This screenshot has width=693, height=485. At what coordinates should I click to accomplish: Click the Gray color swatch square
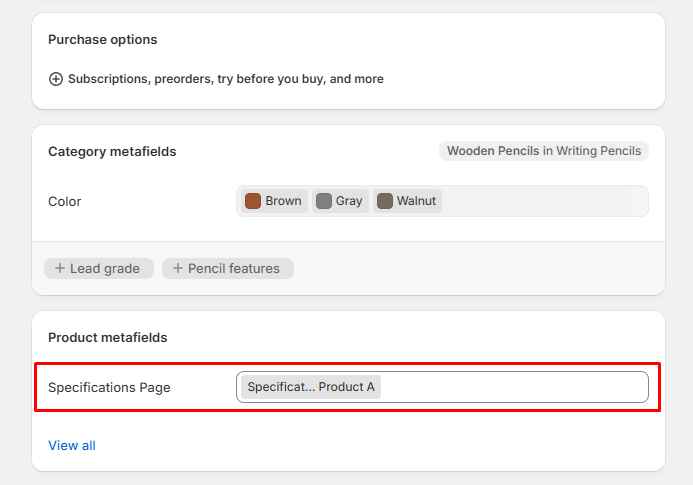(324, 201)
